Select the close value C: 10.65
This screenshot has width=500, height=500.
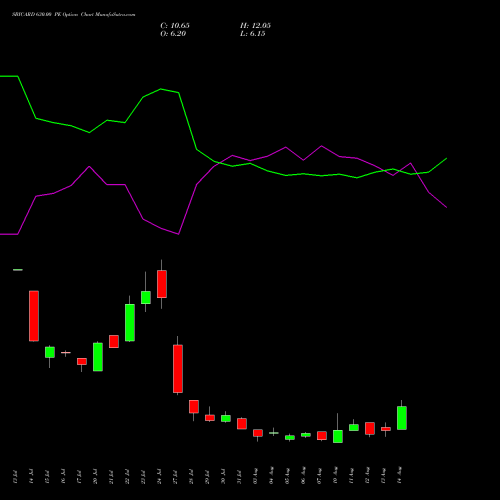point(175,26)
